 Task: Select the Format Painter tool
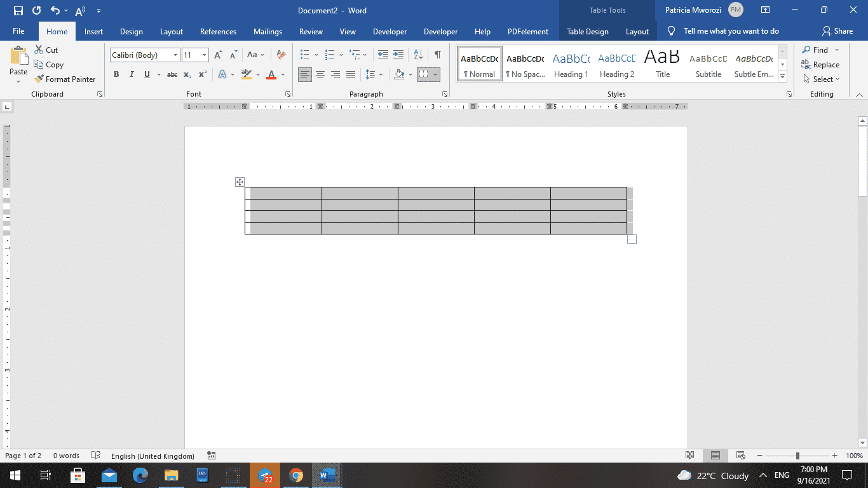point(65,79)
